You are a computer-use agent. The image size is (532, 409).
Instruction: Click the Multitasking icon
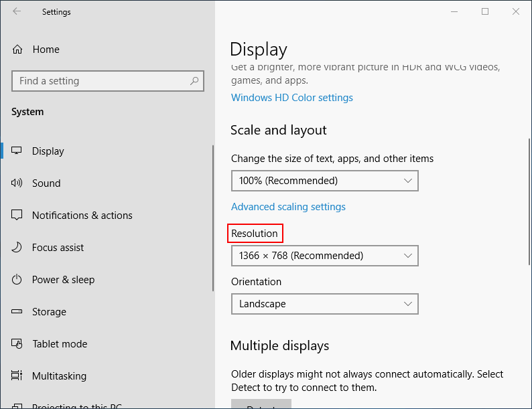(x=17, y=376)
